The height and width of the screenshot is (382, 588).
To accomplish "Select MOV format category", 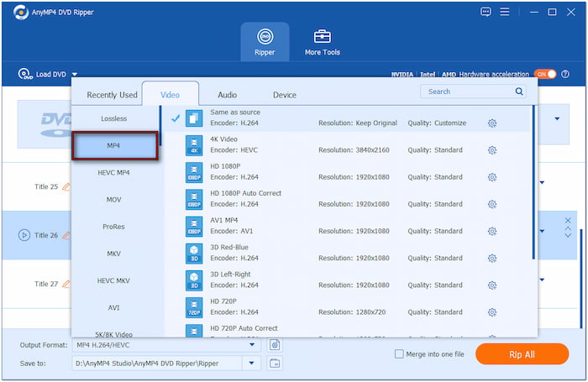I will pyautogui.click(x=113, y=200).
